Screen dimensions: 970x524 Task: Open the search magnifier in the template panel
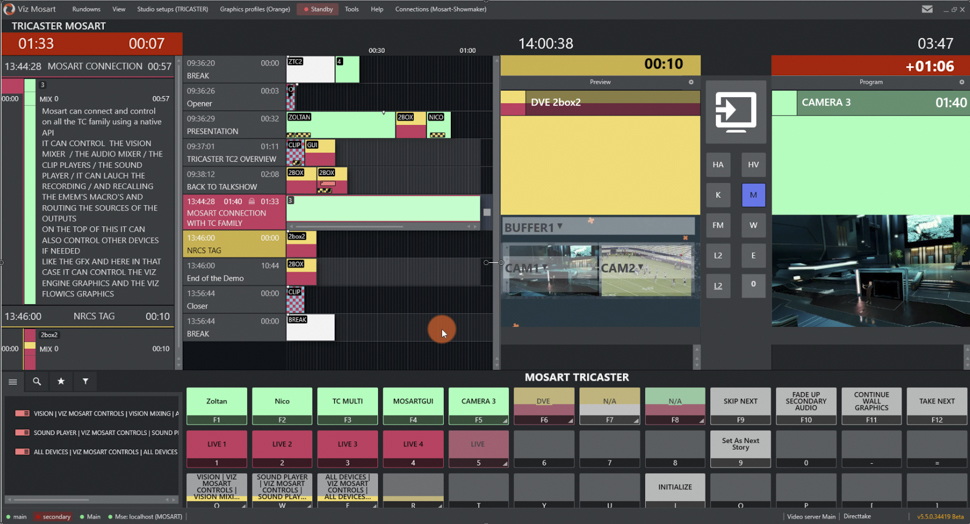[37, 382]
